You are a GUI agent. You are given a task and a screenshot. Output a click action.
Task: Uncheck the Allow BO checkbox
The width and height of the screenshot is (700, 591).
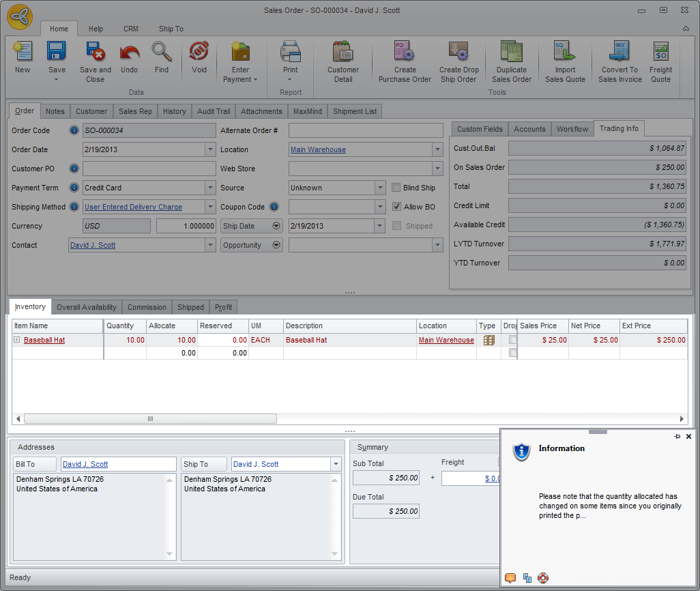pyautogui.click(x=397, y=207)
